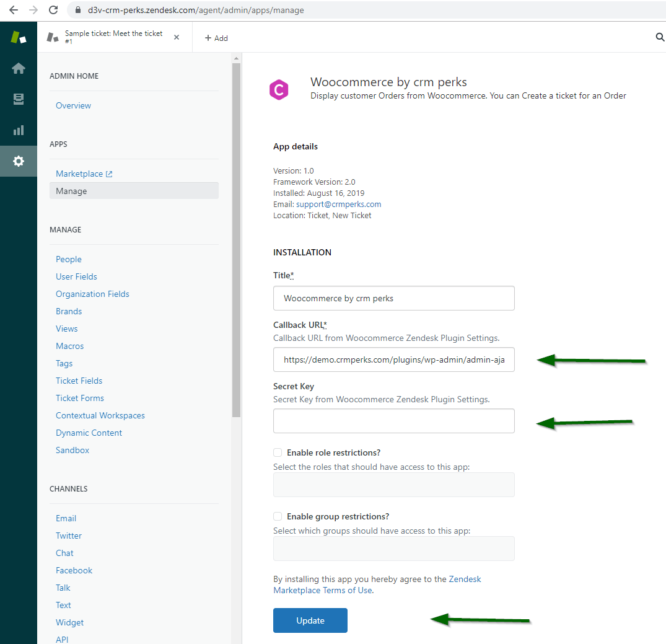666x644 pixels.
Task: Click the Secret Key input field
Action: [x=393, y=421]
